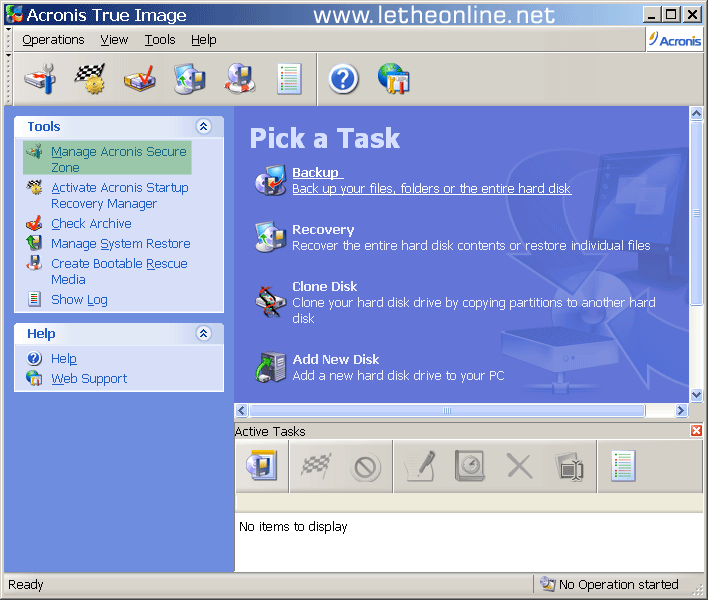This screenshot has height=600, width=708.
Task: Click scroll right arrow under task pane
Action: pos(681,410)
